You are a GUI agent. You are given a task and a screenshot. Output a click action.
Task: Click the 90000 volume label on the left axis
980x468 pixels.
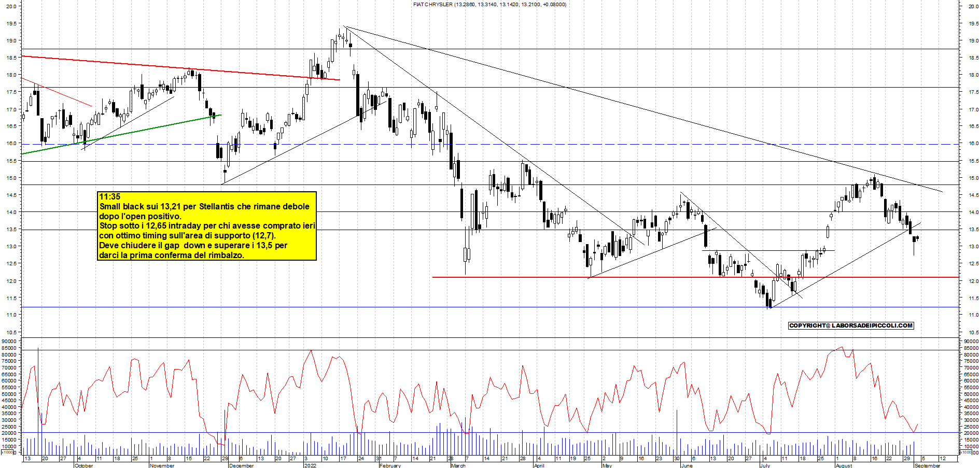(x=10, y=342)
